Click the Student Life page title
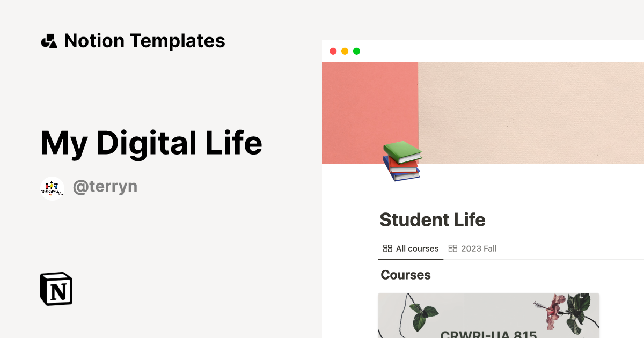644x338 pixels. 432,220
